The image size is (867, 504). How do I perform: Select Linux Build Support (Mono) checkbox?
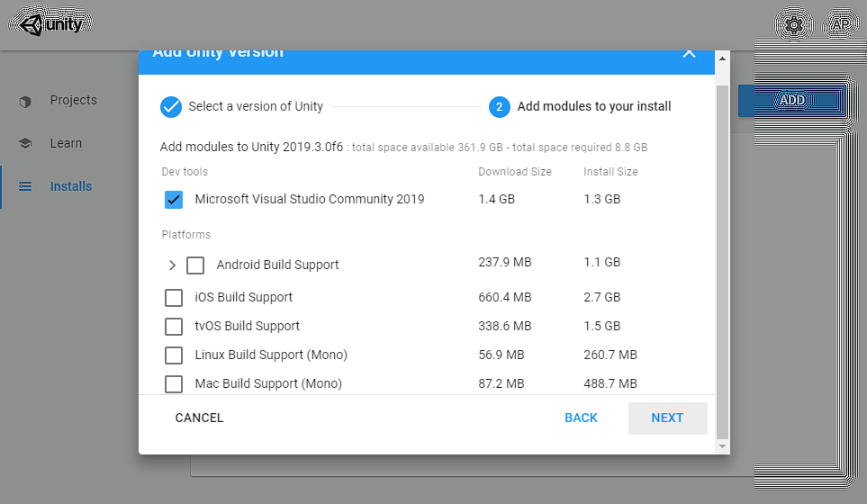pyautogui.click(x=174, y=355)
